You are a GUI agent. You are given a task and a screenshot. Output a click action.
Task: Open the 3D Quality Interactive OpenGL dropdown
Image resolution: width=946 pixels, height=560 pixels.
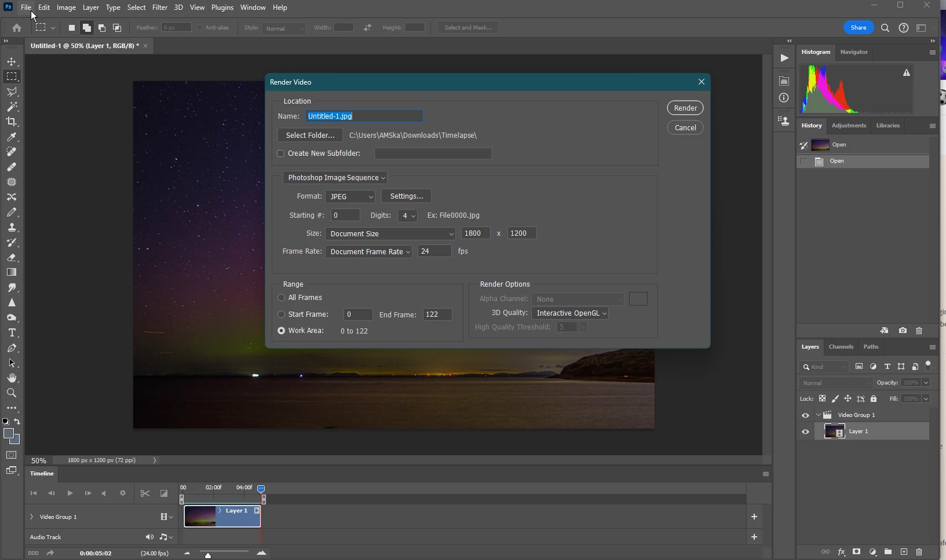pyautogui.click(x=570, y=313)
